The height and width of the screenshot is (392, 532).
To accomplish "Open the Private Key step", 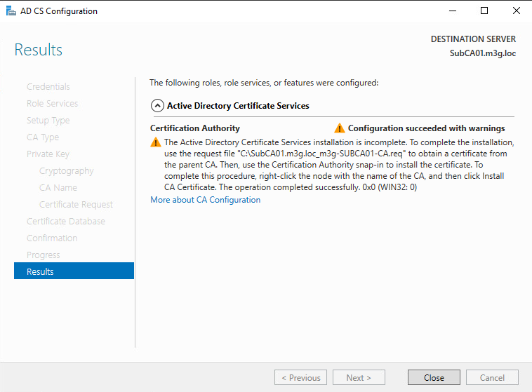I will tap(48, 154).
